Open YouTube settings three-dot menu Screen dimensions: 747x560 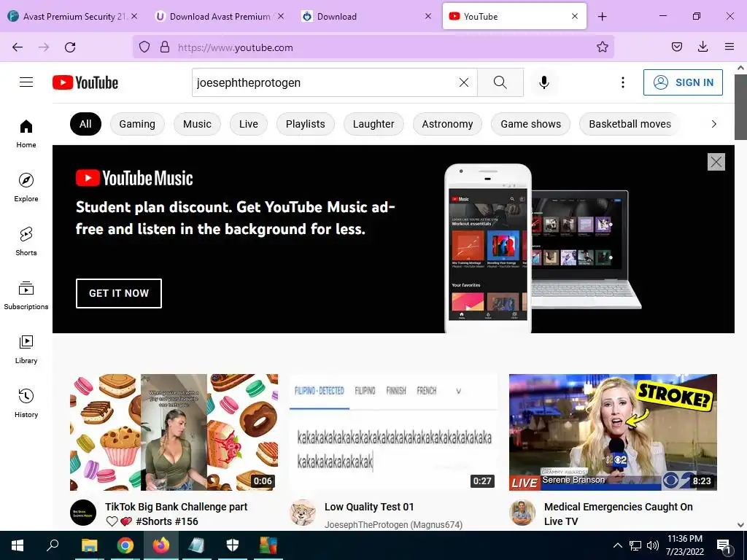[x=623, y=82]
